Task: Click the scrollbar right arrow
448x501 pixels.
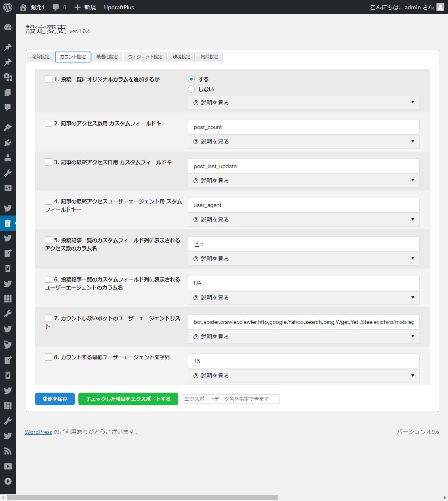Action: (x=444, y=497)
